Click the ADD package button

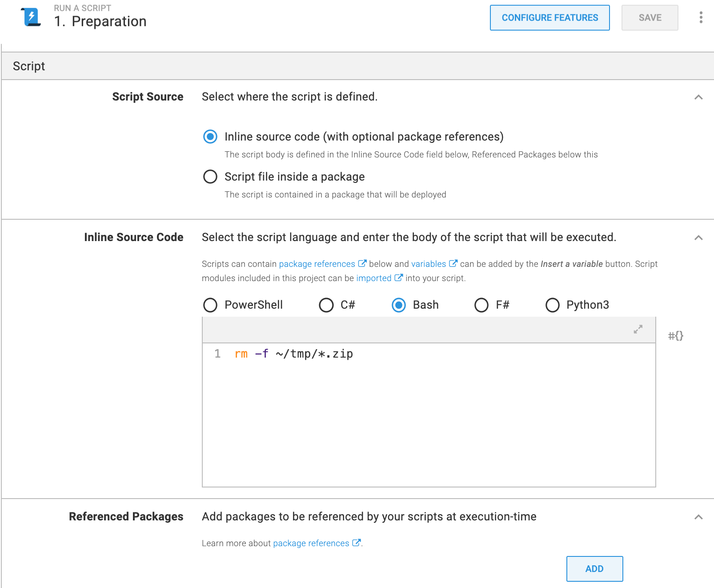click(x=594, y=569)
